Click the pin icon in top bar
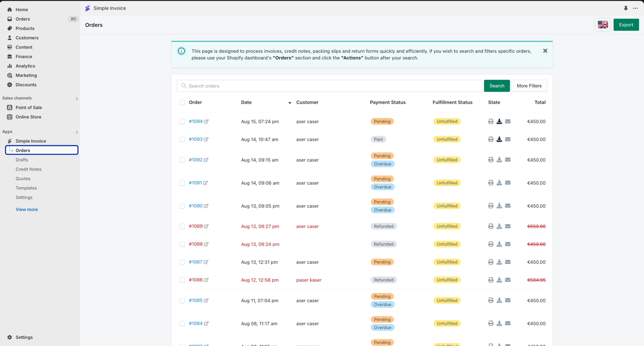The image size is (644, 346). click(626, 8)
